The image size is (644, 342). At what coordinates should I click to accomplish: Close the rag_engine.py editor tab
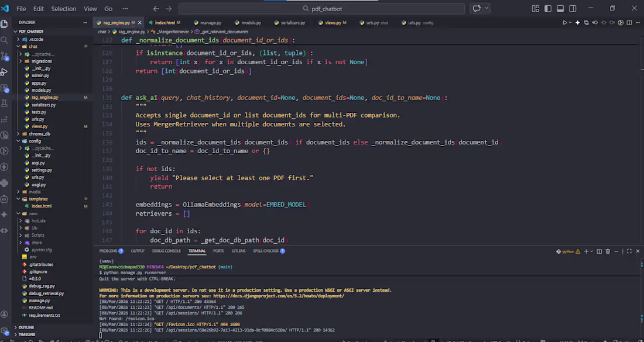[140, 23]
